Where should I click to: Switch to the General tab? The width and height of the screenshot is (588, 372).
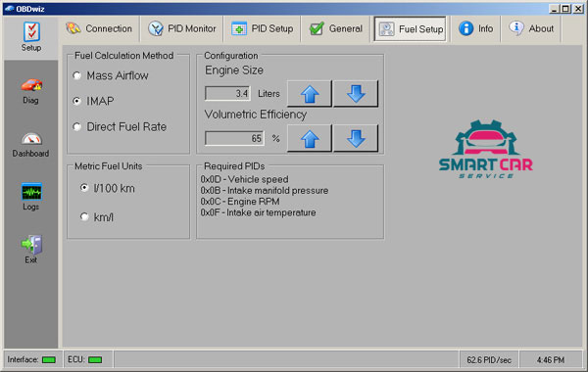pos(336,28)
